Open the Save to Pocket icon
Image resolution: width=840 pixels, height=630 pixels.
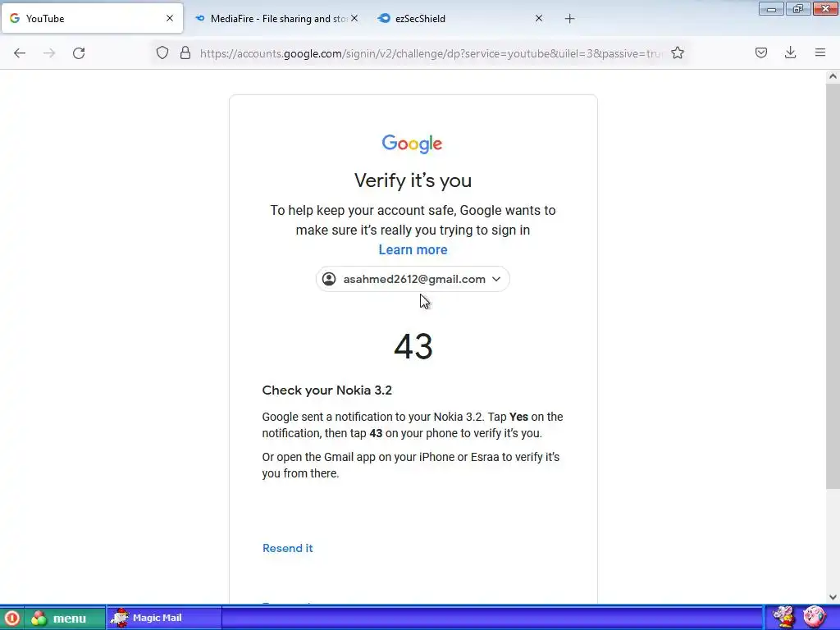pyautogui.click(x=761, y=52)
